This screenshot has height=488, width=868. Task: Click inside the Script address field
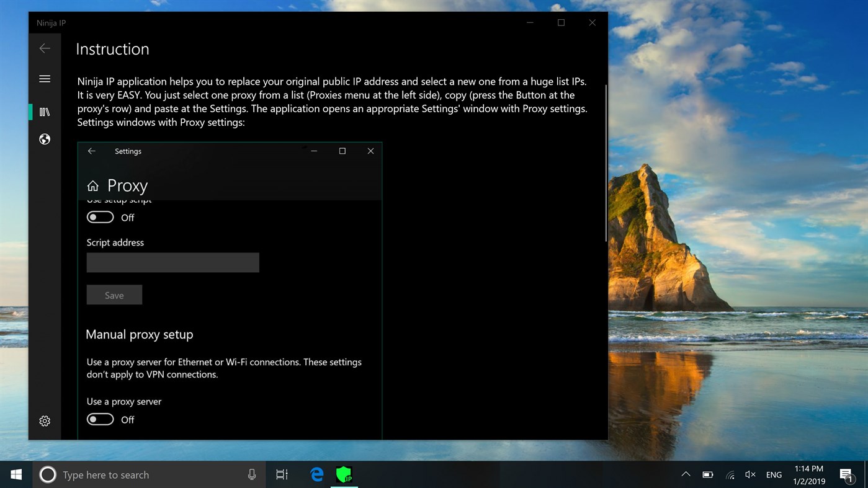pyautogui.click(x=172, y=262)
